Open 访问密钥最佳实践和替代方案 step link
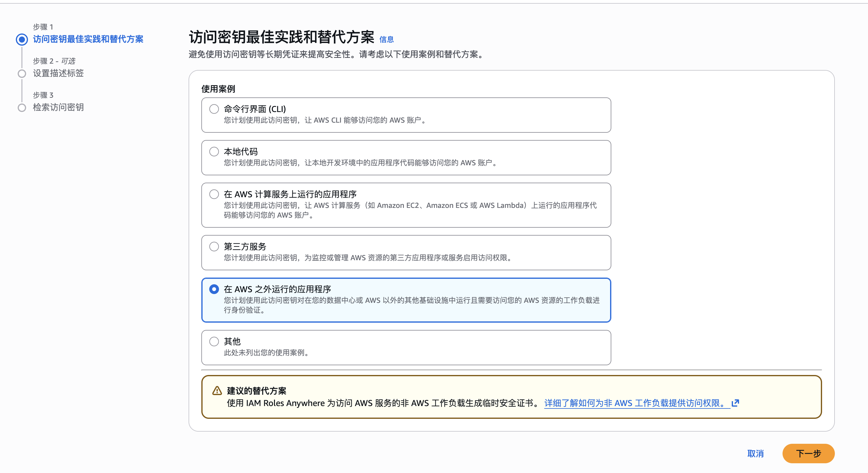 [88, 39]
